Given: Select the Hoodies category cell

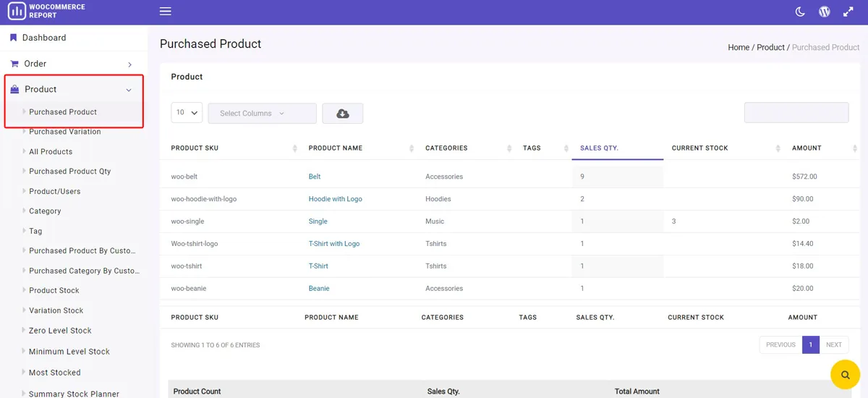Looking at the screenshot, I should [438, 199].
